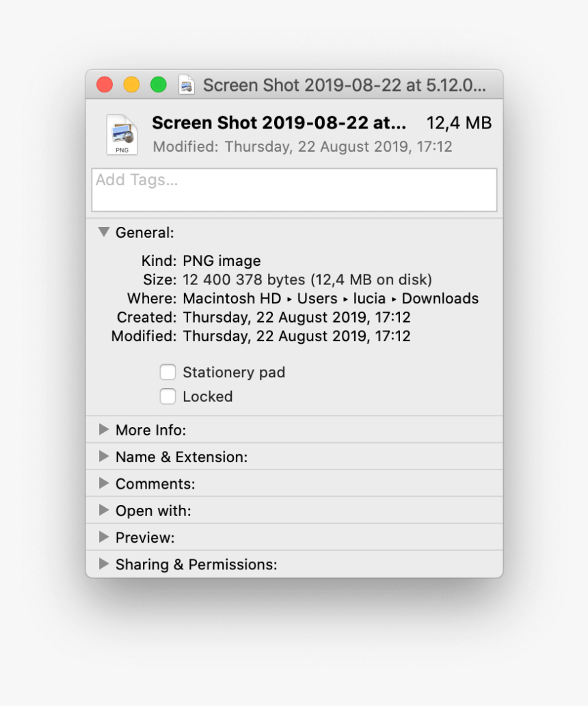Click the 12,4 MB size in header
The height and width of the screenshot is (706, 588).
459,123
